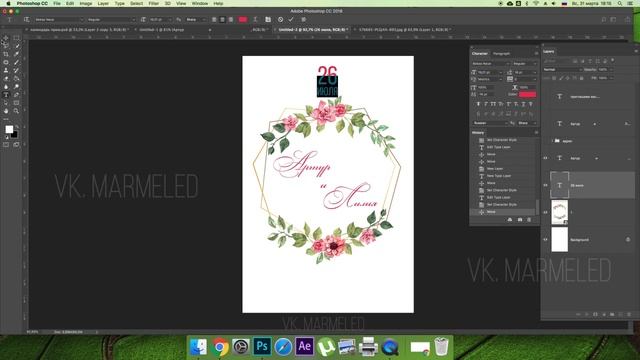Create a new group in Layers panel
640x360 pixels.
pyautogui.click(x=612, y=314)
